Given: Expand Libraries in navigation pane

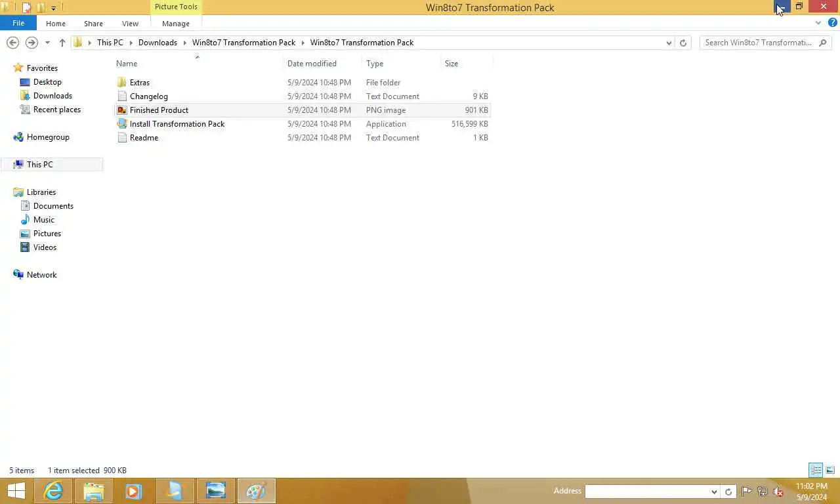Looking at the screenshot, I should coord(41,192).
